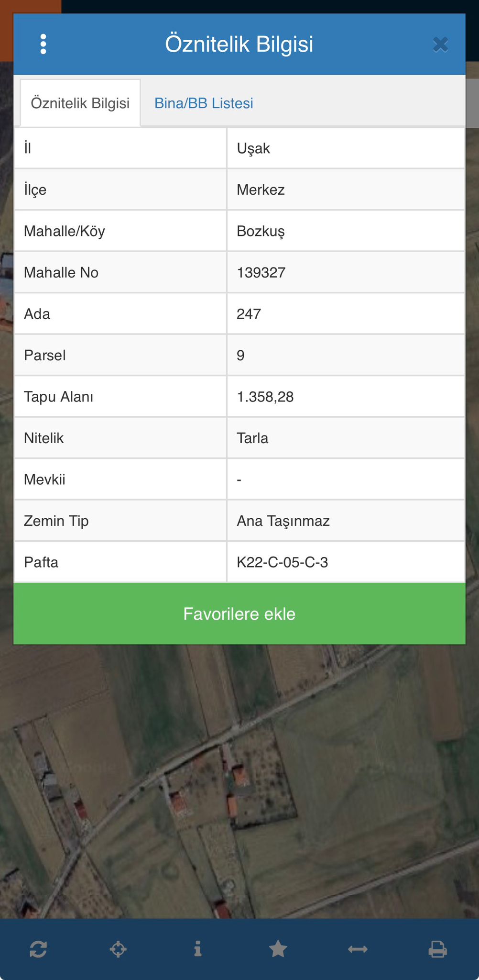This screenshot has width=479, height=980.
Task: Click the refresh icon in bottom toolbar
Action: (38, 949)
